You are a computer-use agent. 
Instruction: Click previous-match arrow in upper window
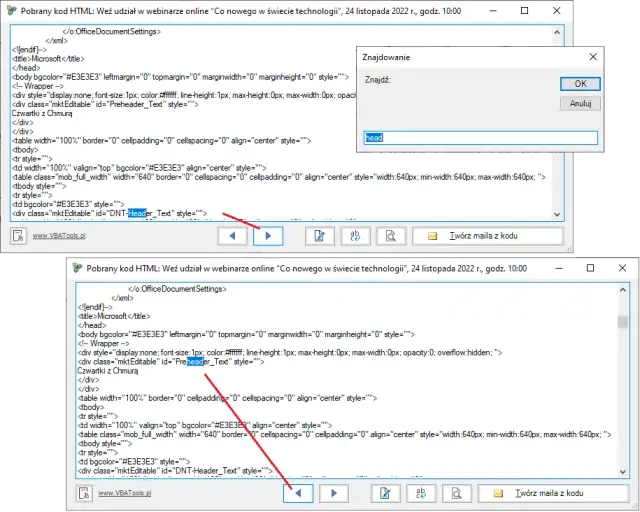pyautogui.click(x=233, y=237)
